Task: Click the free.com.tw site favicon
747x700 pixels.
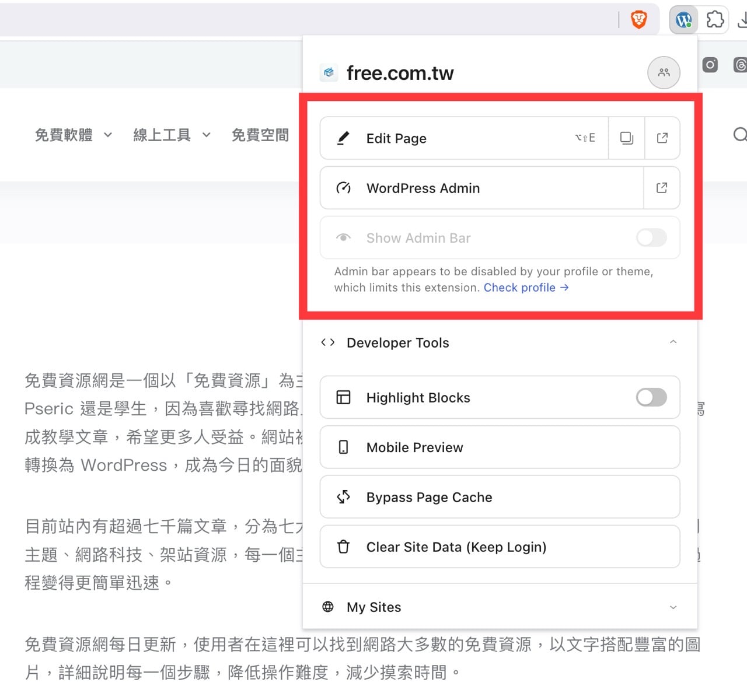Action: click(329, 72)
